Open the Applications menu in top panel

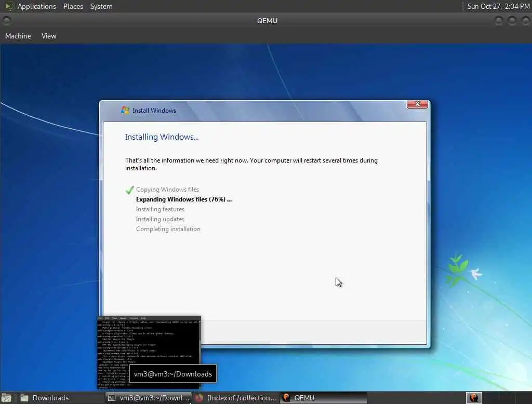(x=37, y=6)
